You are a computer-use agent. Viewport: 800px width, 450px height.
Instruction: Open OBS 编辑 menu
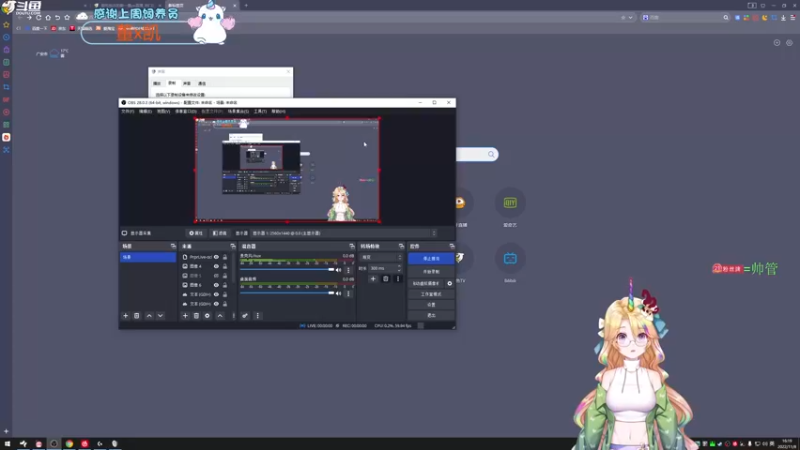click(145, 111)
